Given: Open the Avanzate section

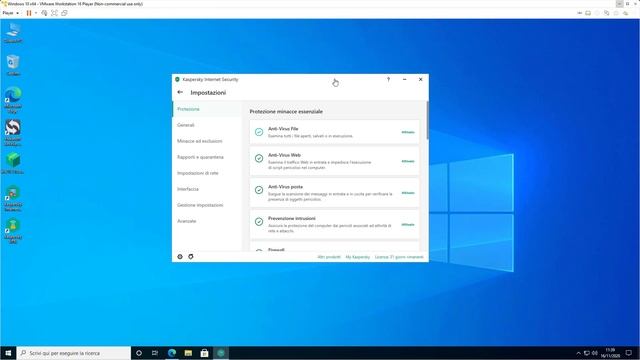Looking at the screenshot, I should [x=187, y=221].
